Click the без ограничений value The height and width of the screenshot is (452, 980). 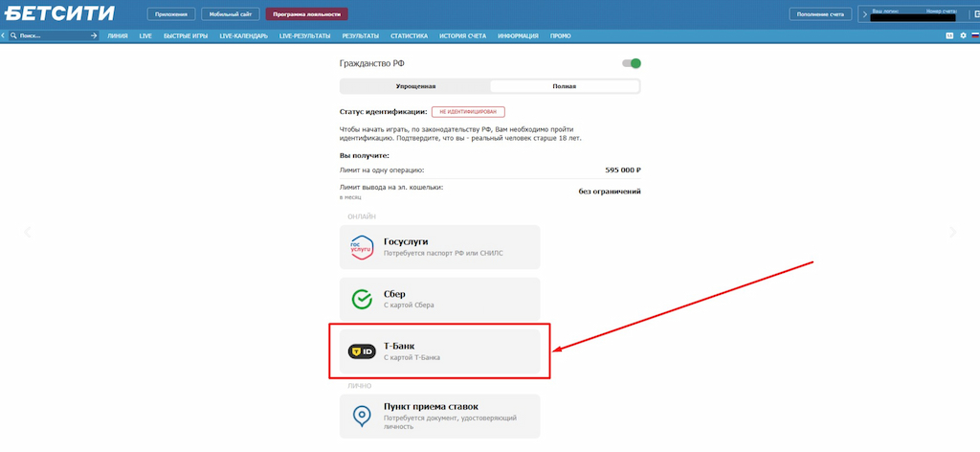pos(610,192)
